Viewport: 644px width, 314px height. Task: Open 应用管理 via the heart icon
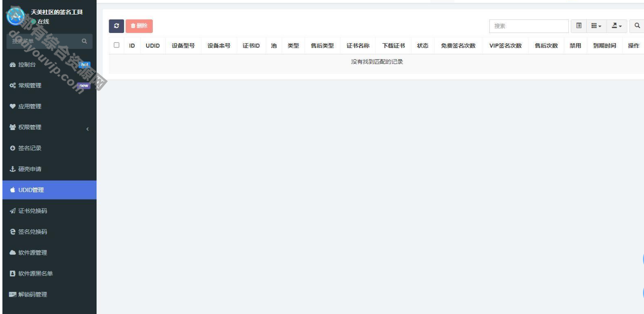coord(13,106)
